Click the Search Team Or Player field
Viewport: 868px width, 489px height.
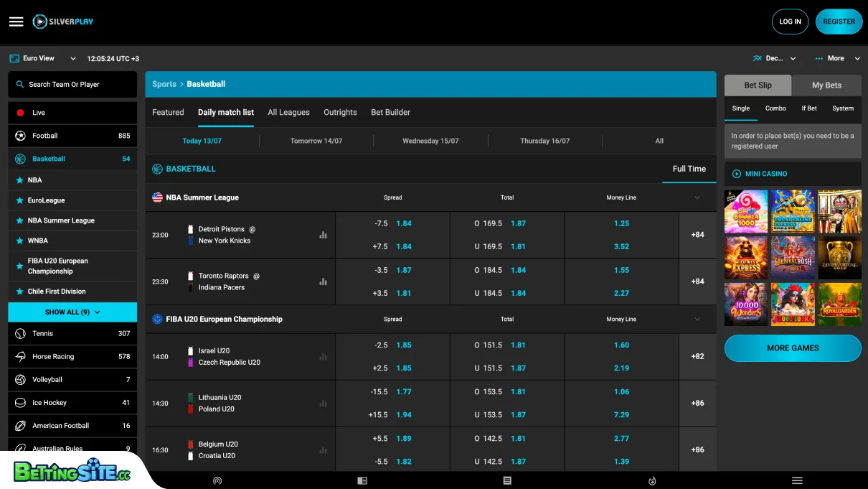click(x=72, y=85)
